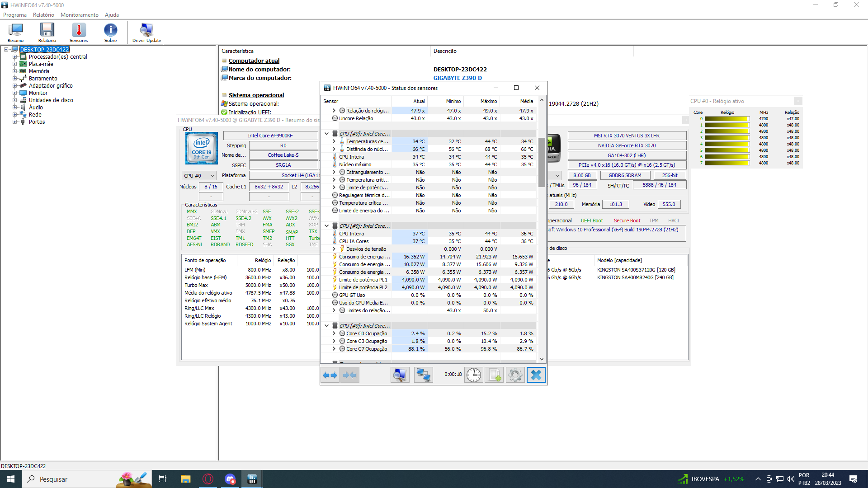Screen dimensions: 868x488
Task: Open Driver Update tool
Action: [x=146, y=33]
